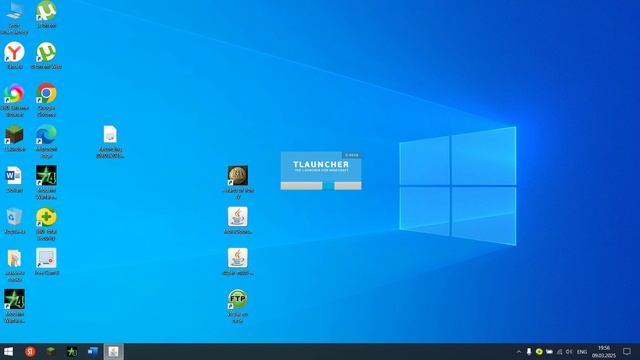
Task: Switch to Yandex in taskbar
Action: coord(30,351)
